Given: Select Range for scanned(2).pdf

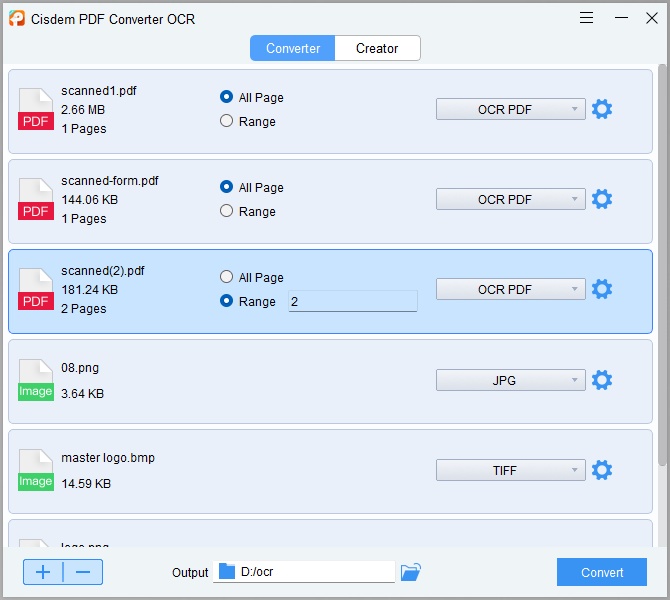Looking at the screenshot, I should pyautogui.click(x=248, y=301).
